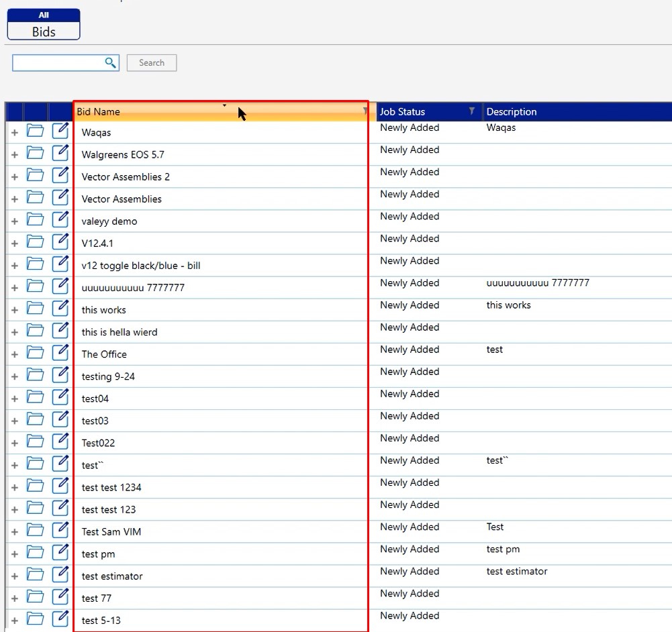This screenshot has height=632, width=672.
Task: Edit the testing 9-24 bid
Action: coord(60,376)
